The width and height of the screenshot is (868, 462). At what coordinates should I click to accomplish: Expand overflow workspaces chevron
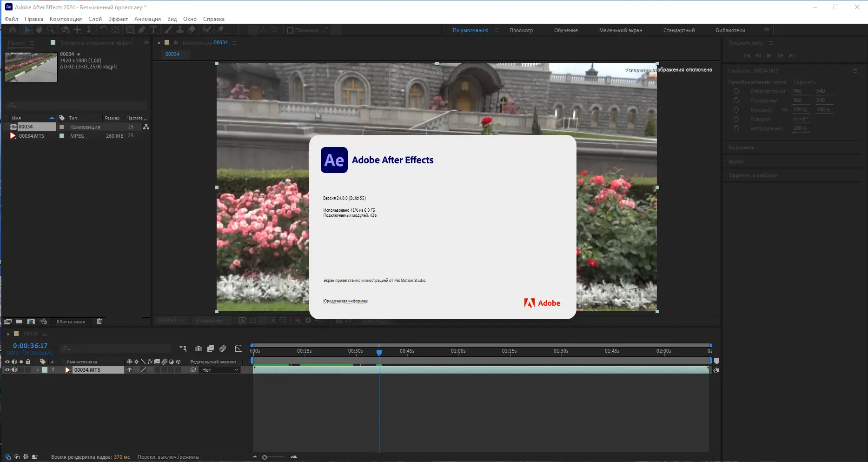coord(767,30)
